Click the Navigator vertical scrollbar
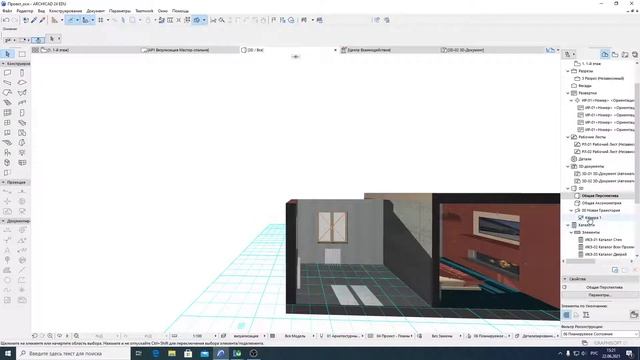 coord(637,143)
